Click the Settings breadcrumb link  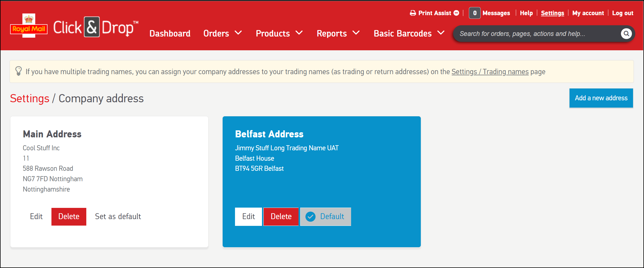coord(30,99)
